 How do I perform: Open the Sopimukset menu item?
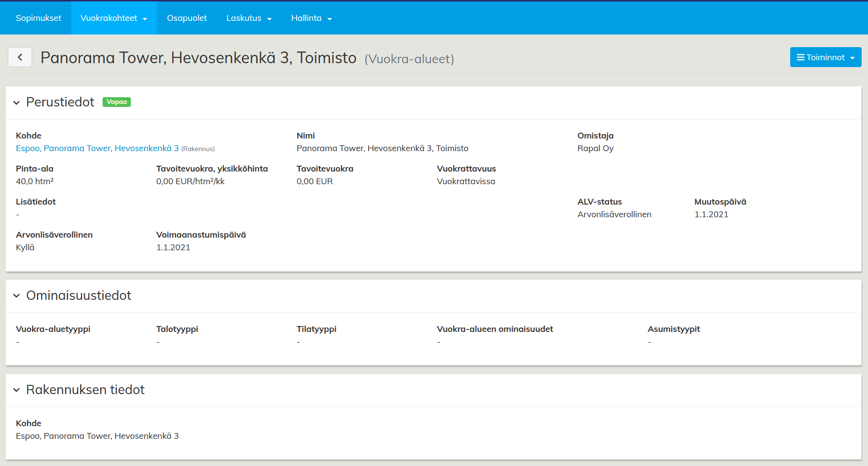(x=38, y=18)
